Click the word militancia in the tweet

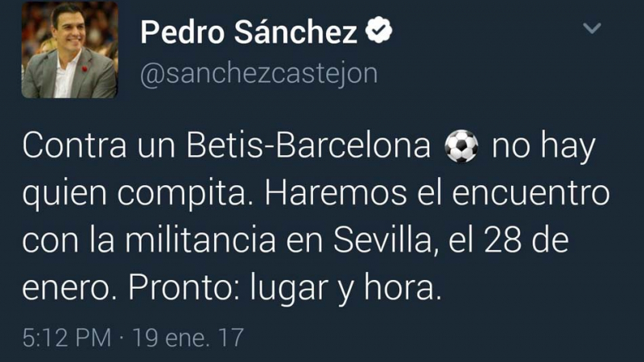pos(200,240)
